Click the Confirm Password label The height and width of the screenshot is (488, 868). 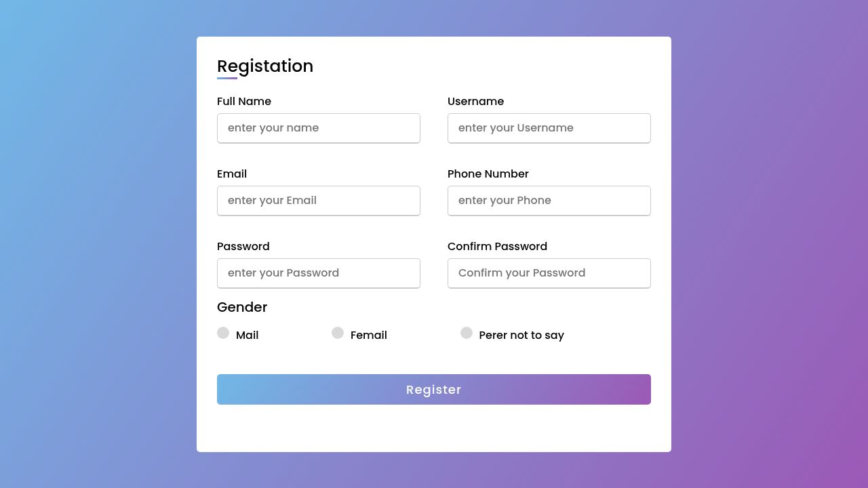point(497,246)
